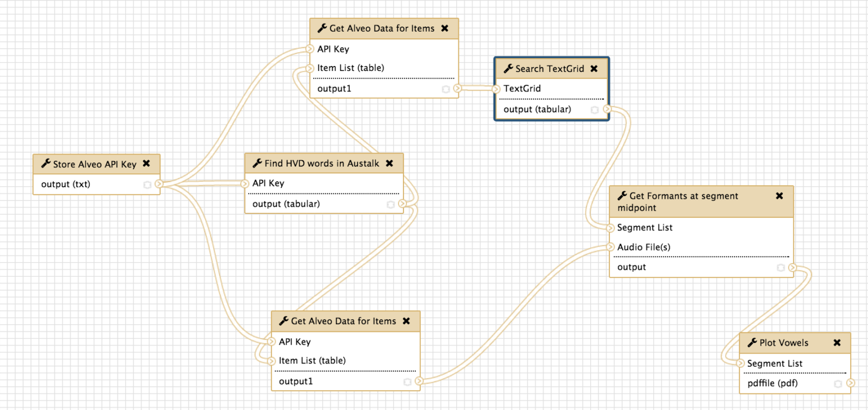
Task: Toggle output marker on Search TextGrid output (tabular)
Action: (x=595, y=110)
